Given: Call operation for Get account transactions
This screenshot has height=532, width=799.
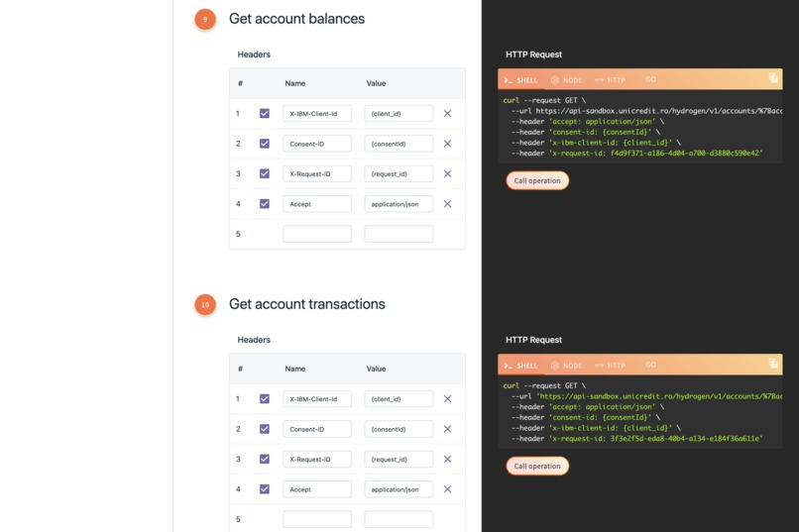Looking at the screenshot, I should [x=537, y=466].
